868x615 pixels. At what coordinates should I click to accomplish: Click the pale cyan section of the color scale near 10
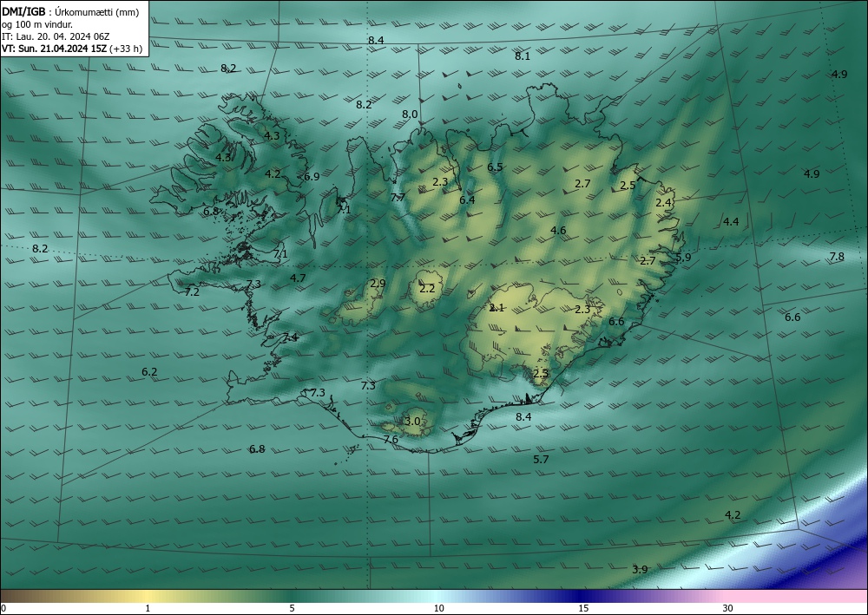click(x=438, y=596)
